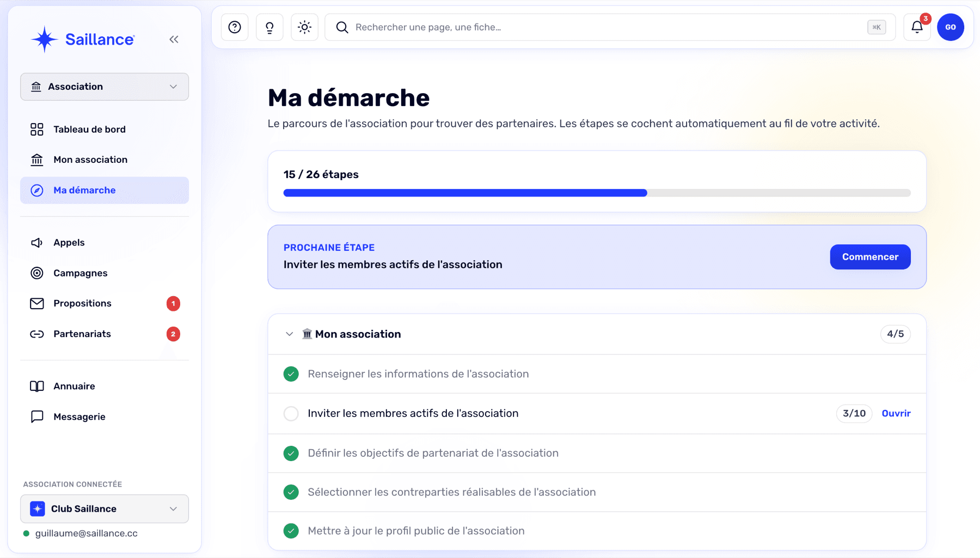The height and width of the screenshot is (558, 980).
Task: Click green check for Renseigner les informations
Action: [291, 374]
